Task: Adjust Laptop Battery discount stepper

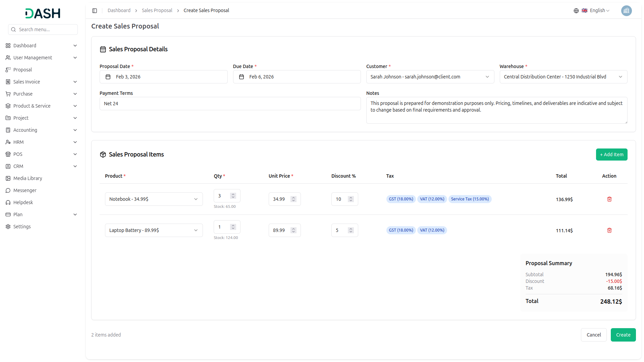Action: [x=351, y=230]
